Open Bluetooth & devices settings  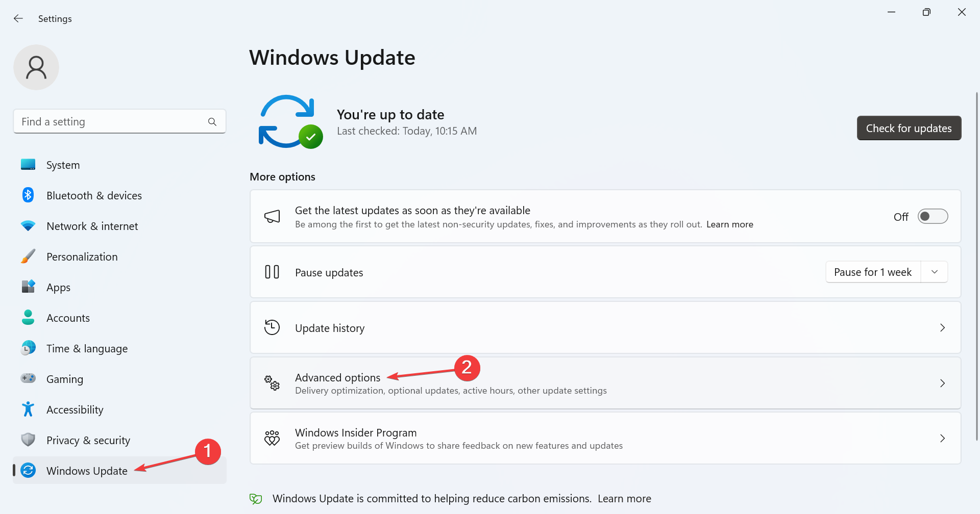[119, 195]
